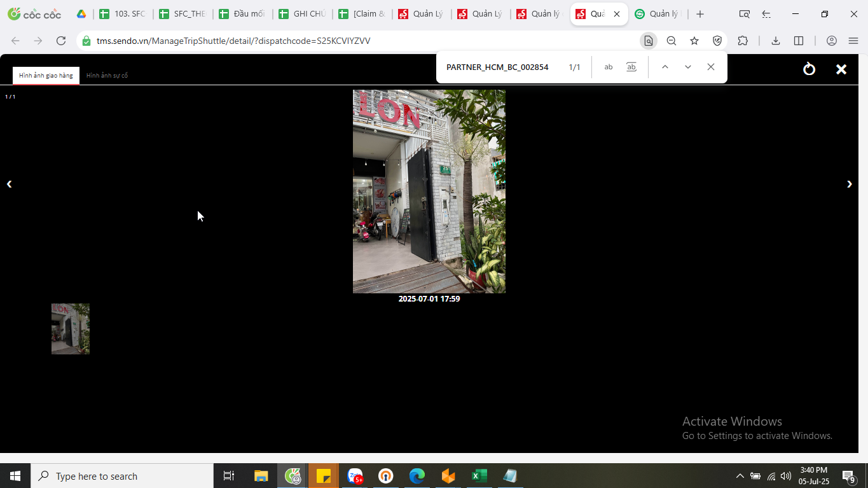View site security lock icon info
This screenshot has height=488, width=868.
tap(86, 41)
